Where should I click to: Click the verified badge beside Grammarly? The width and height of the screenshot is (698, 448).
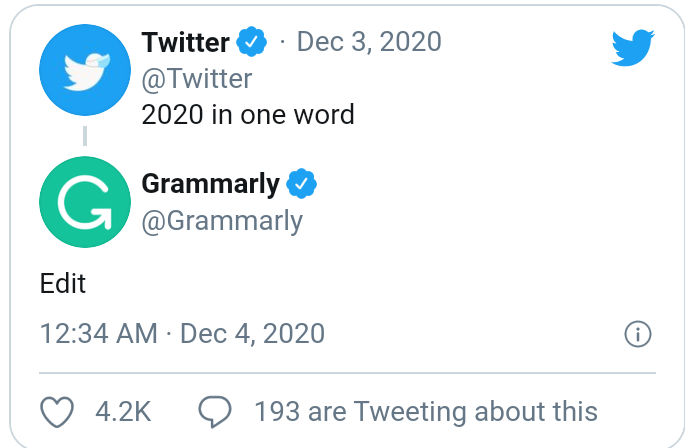(302, 184)
